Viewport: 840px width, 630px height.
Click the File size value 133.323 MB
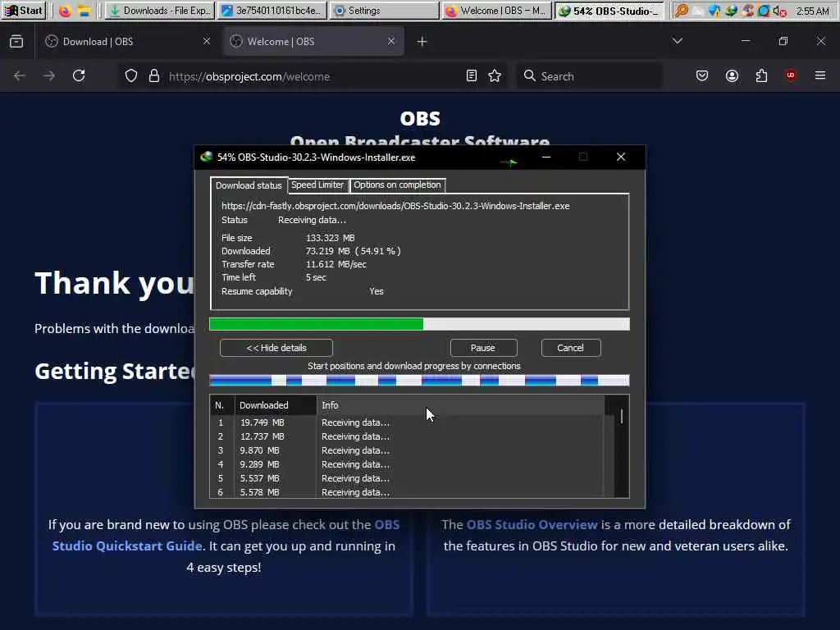(x=330, y=238)
